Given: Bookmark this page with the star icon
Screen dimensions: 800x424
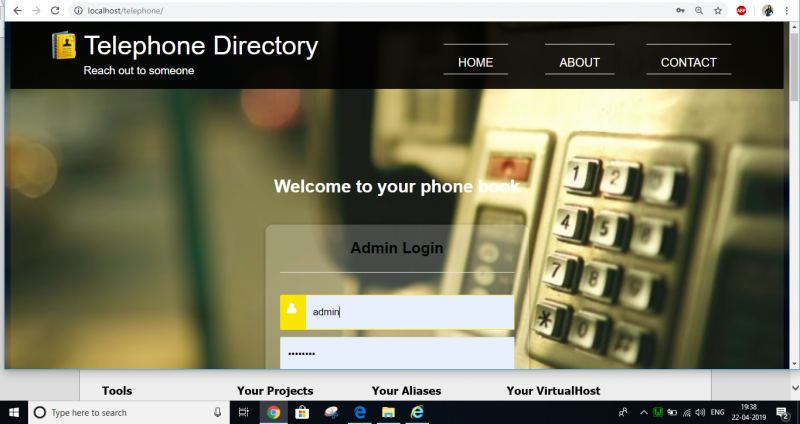Looking at the screenshot, I should point(718,10).
